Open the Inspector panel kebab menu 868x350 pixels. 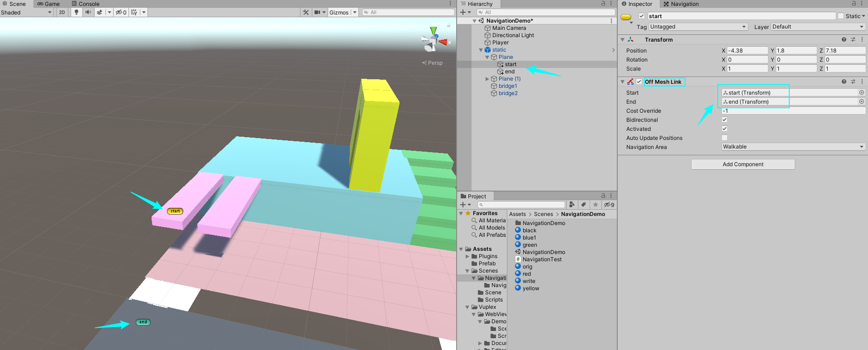tap(862, 4)
